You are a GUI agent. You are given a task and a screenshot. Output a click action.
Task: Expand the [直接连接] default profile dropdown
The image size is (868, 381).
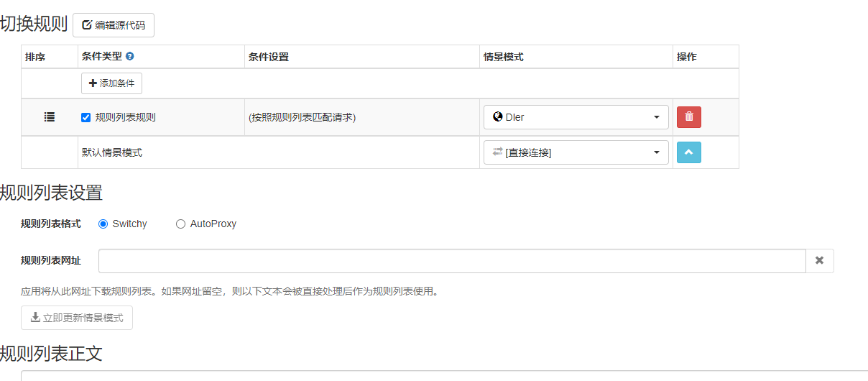coord(576,152)
